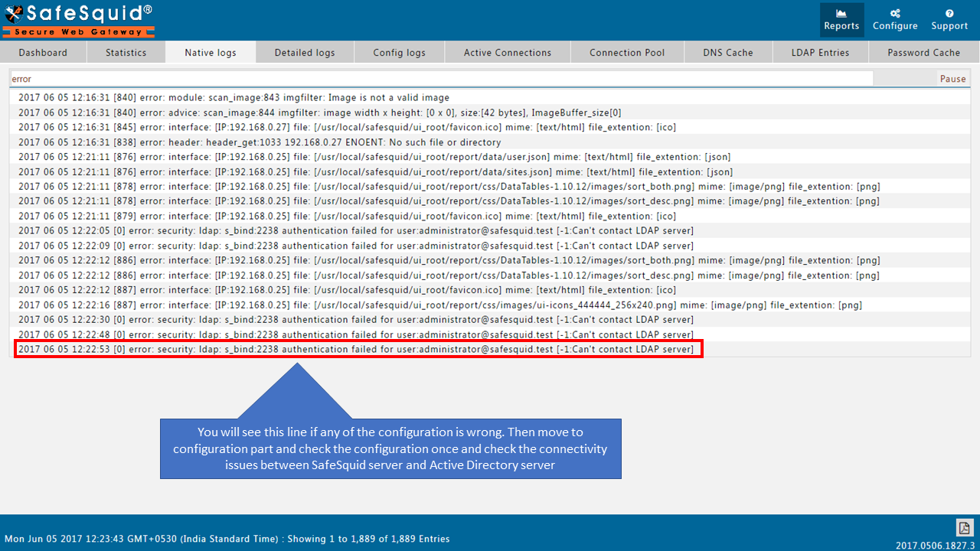The height and width of the screenshot is (551, 980).
Task: Focus the log filter field containing 'error'
Action: coord(441,79)
